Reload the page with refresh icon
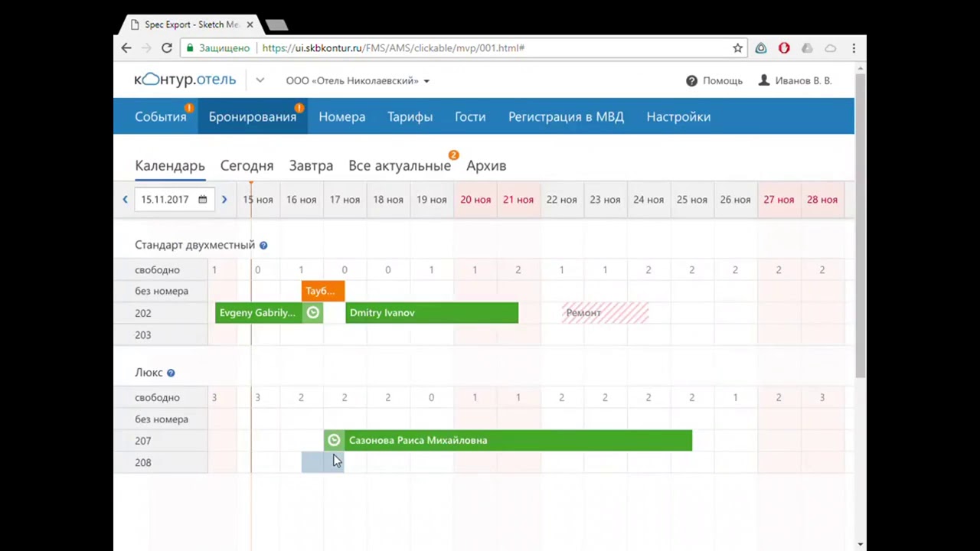The image size is (980, 551). [x=166, y=47]
